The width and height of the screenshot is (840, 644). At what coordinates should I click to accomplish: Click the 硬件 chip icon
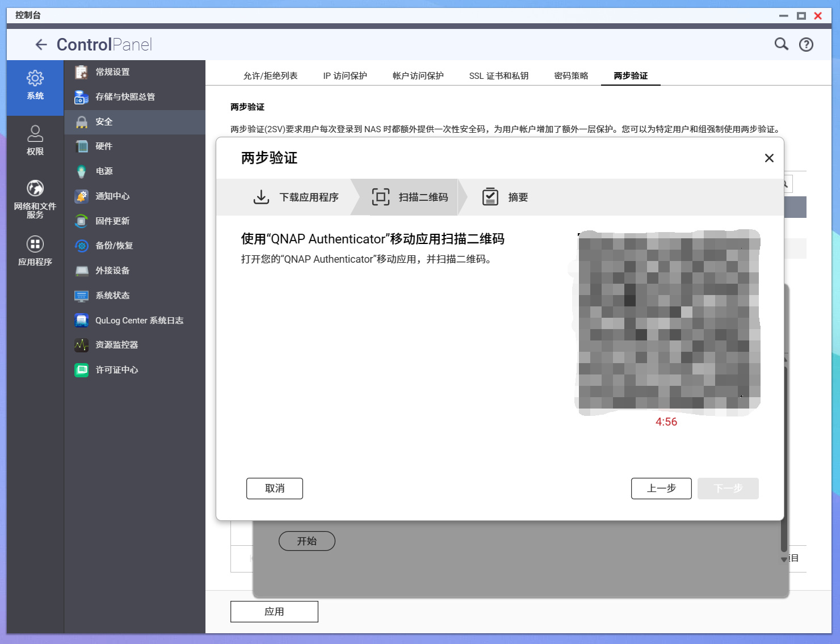82,146
